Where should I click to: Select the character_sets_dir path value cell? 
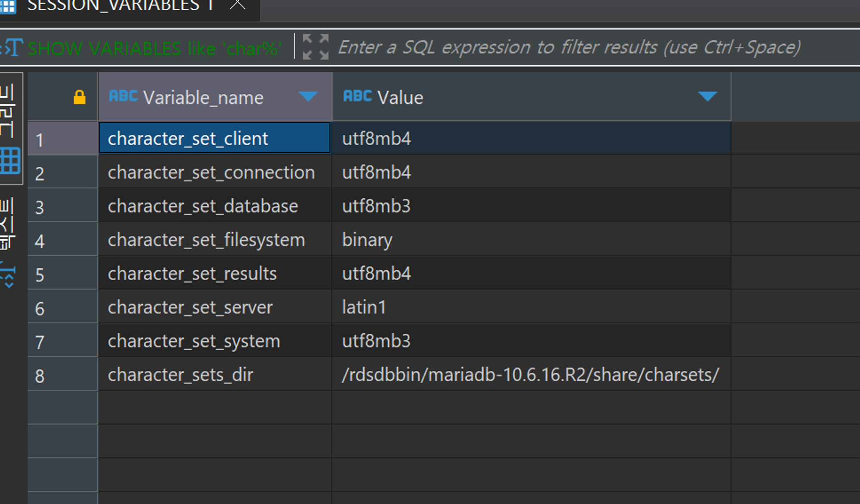(x=530, y=375)
